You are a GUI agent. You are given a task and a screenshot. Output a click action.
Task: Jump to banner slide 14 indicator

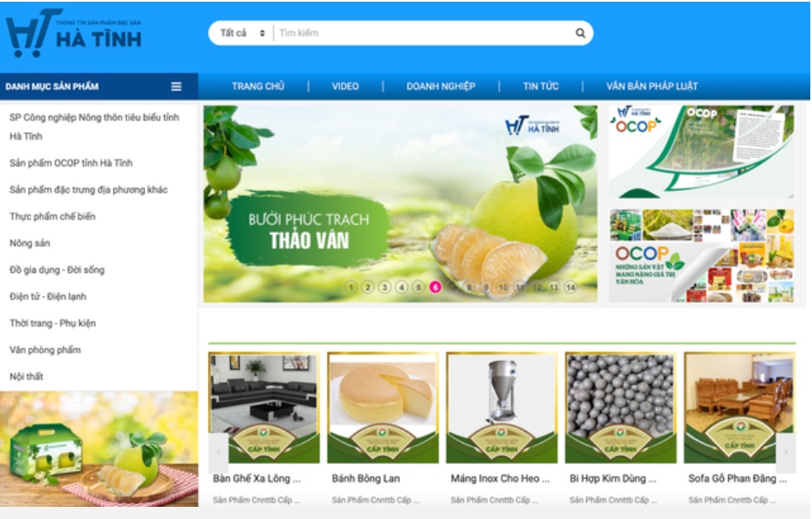click(x=570, y=287)
